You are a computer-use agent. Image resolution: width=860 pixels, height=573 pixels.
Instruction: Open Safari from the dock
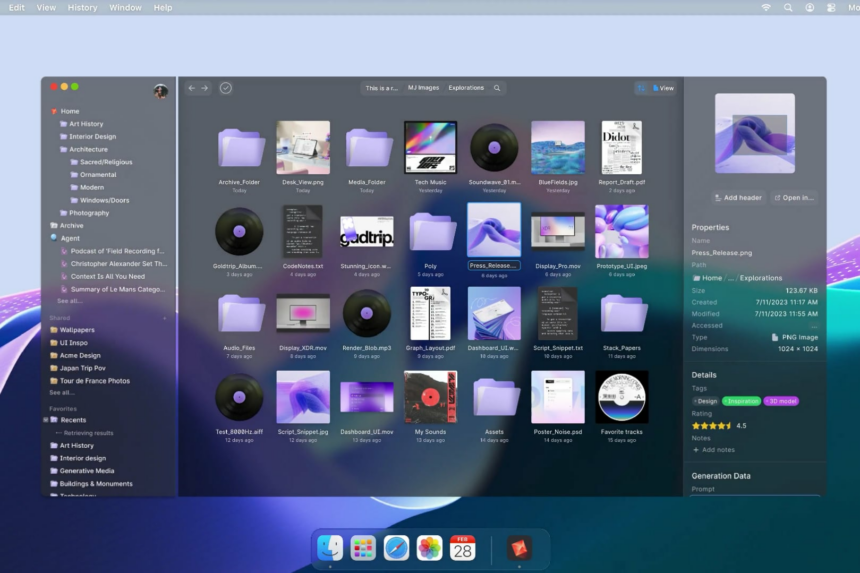pos(396,548)
